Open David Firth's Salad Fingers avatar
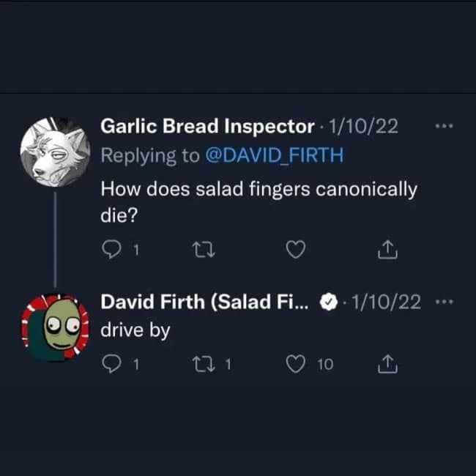Viewport: 476px width, 476px height. [x=54, y=327]
